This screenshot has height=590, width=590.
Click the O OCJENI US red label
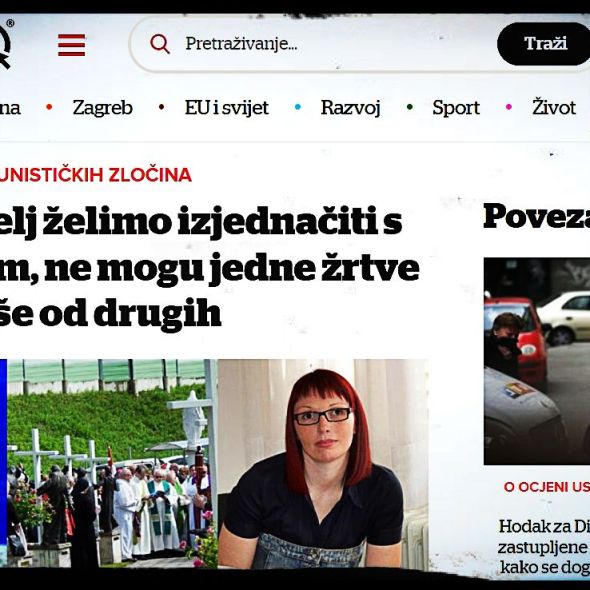pyautogui.click(x=547, y=487)
